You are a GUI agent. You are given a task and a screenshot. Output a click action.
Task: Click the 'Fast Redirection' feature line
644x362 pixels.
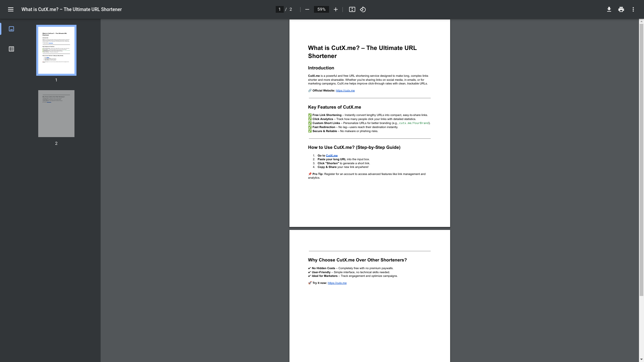point(353,127)
